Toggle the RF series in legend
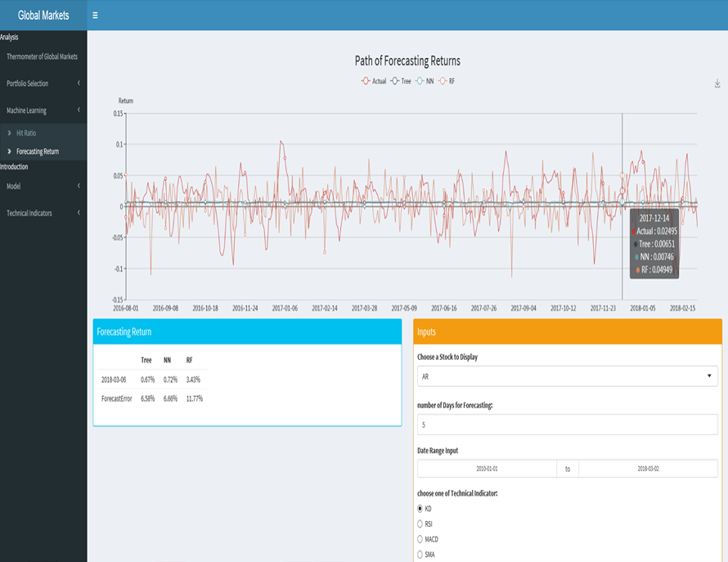Image resolution: width=728 pixels, height=562 pixels. [447, 81]
